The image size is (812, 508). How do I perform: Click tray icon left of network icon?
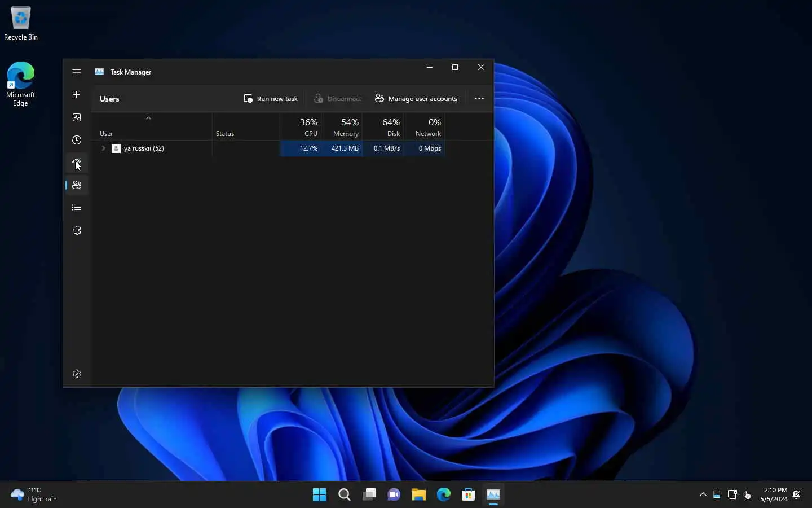[x=717, y=494]
